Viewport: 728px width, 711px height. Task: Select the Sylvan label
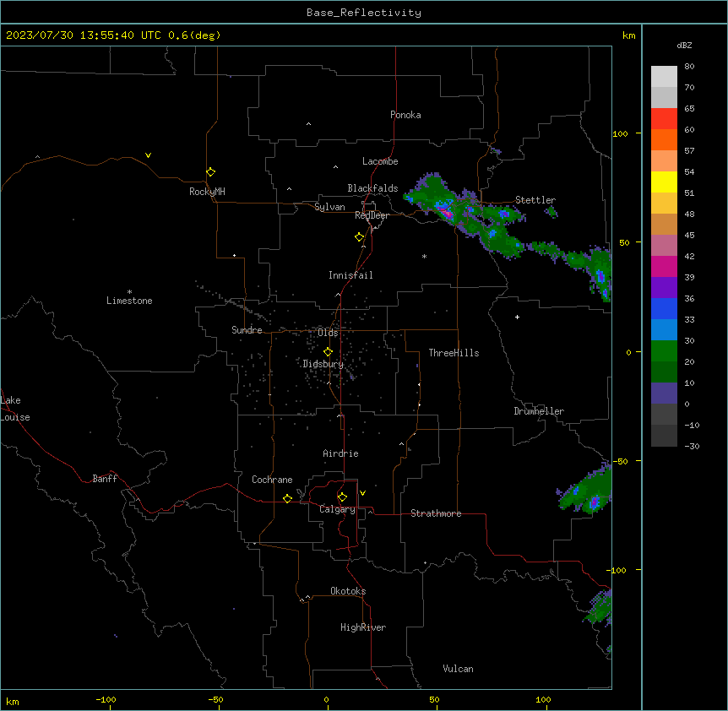pyautogui.click(x=329, y=207)
